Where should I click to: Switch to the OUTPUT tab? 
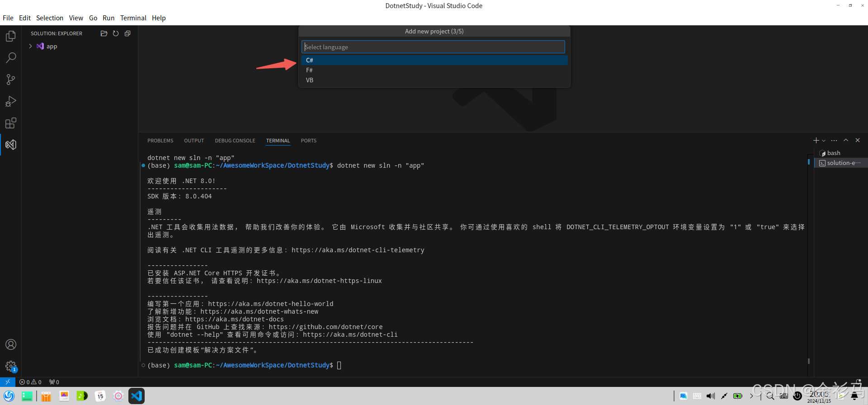pos(194,141)
